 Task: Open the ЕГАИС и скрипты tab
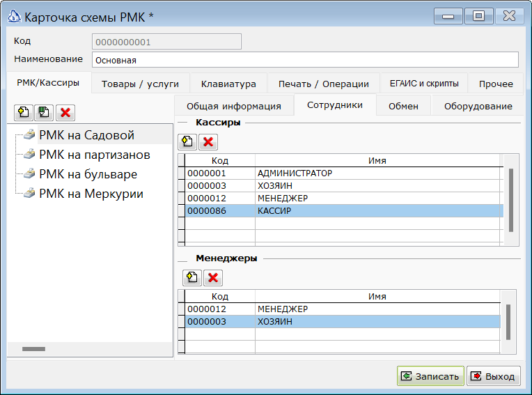(x=424, y=84)
